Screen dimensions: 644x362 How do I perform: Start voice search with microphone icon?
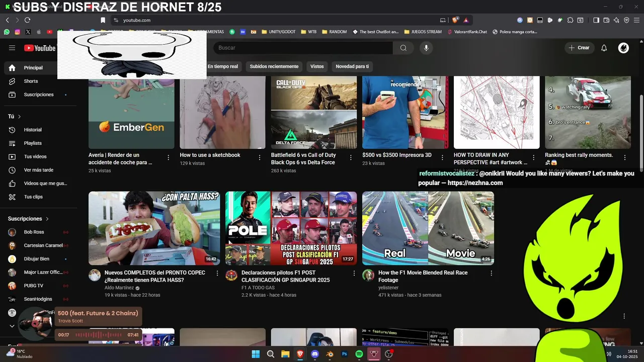426,48
